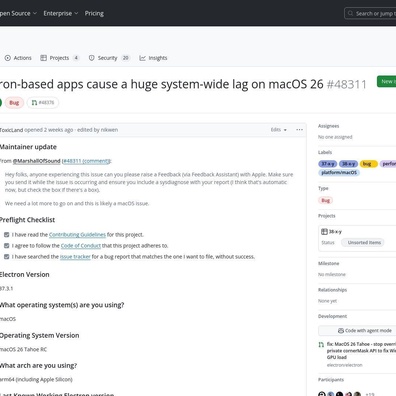Image resolution: width=396 pixels, height=396 pixels.
Task: Click the Maintainer update heading
Action: pyautogui.click(x=28, y=147)
